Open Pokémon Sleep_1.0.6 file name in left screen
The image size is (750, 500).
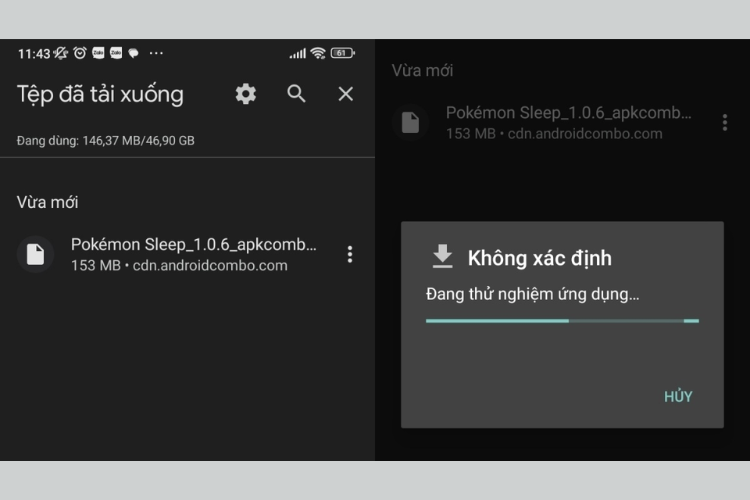194,244
